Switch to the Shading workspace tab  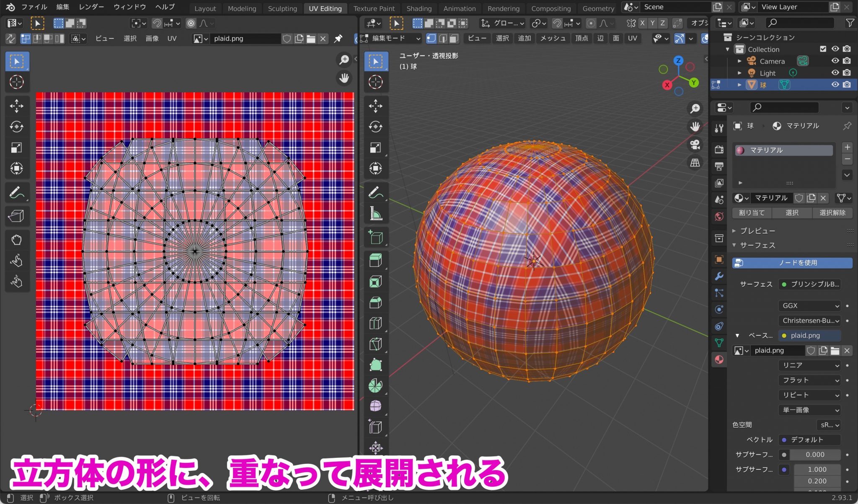click(419, 8)
